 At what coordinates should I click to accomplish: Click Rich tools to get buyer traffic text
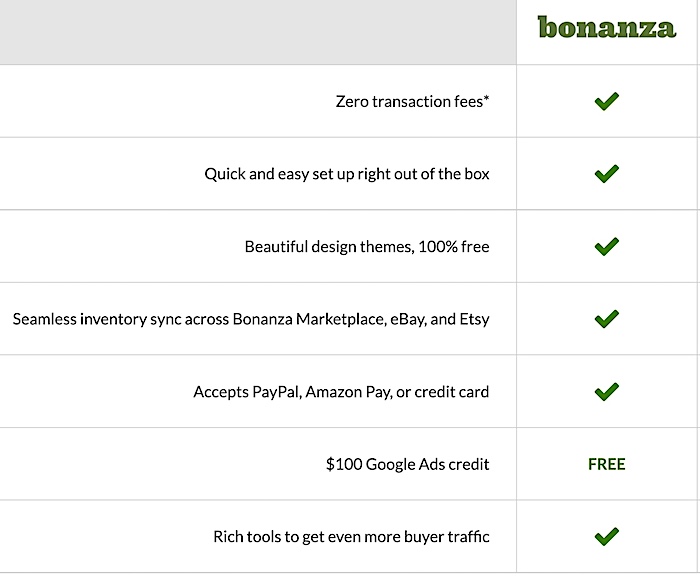click(351, 537)
